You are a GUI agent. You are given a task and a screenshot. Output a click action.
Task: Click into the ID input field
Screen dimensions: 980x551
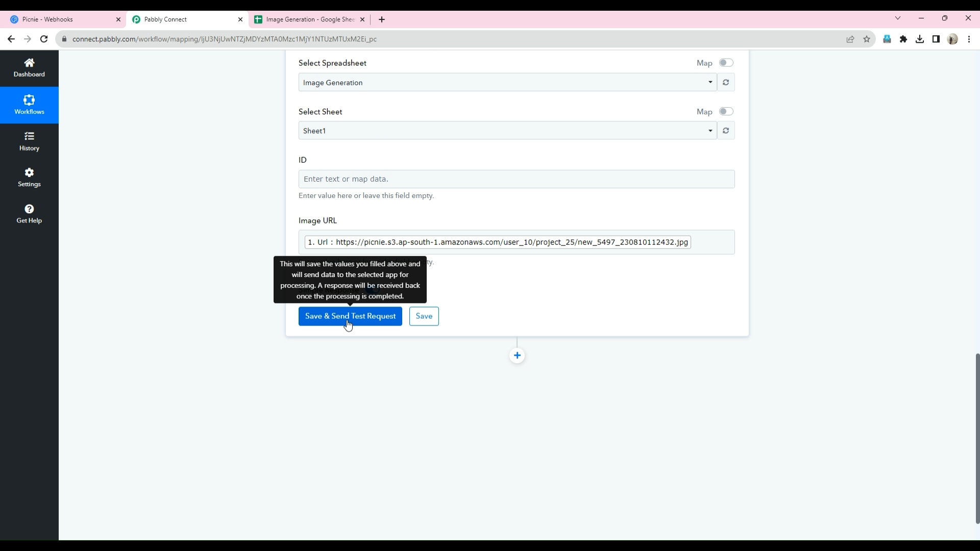click(516, 179)
